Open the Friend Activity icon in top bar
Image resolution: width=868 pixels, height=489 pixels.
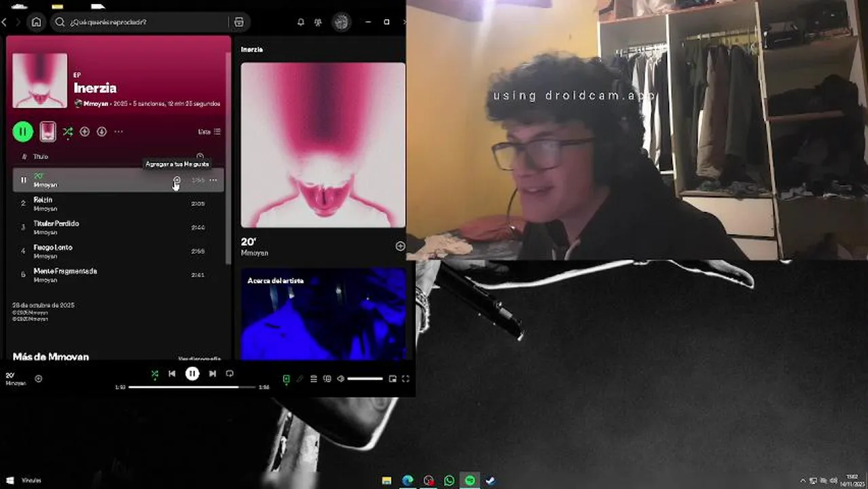coord(318,22)
